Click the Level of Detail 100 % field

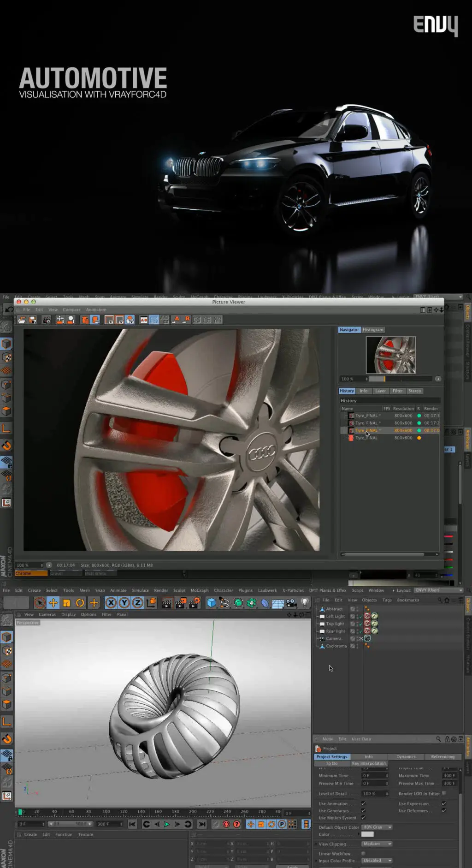coord(375,793)
